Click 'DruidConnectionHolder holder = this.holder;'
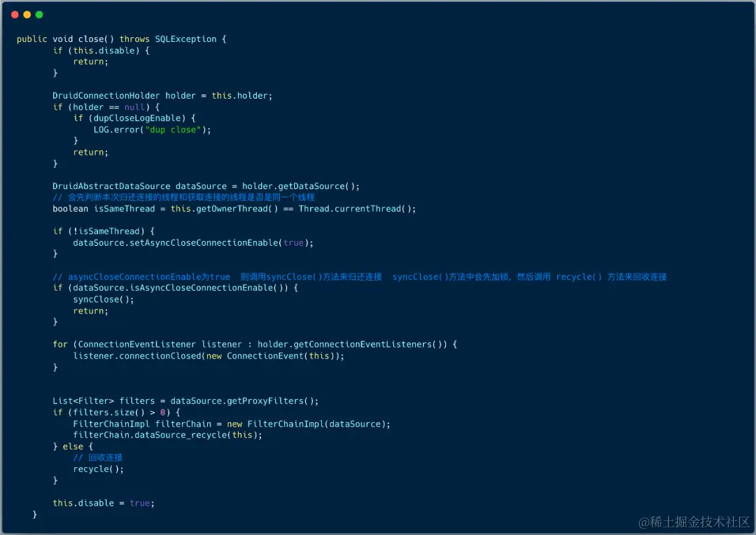Viewport: 756px width, 535px height. click(x=162, y=95)
